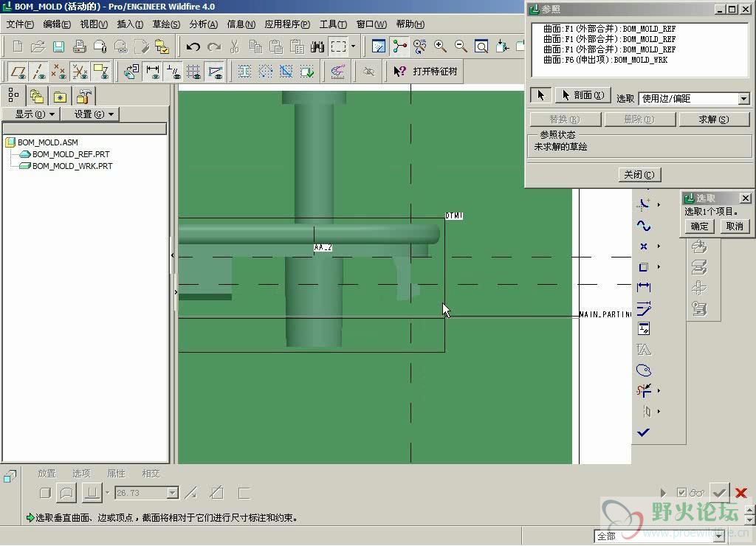Finish the sketch with the blue checkmark
Viewport: 756px width, 546px height.
click(x=644, y=432)
